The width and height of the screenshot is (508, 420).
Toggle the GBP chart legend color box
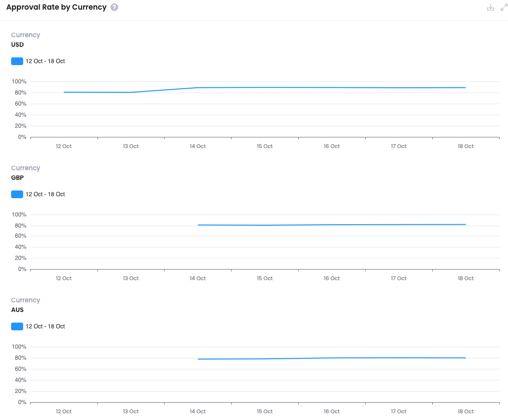pos(17,194)
